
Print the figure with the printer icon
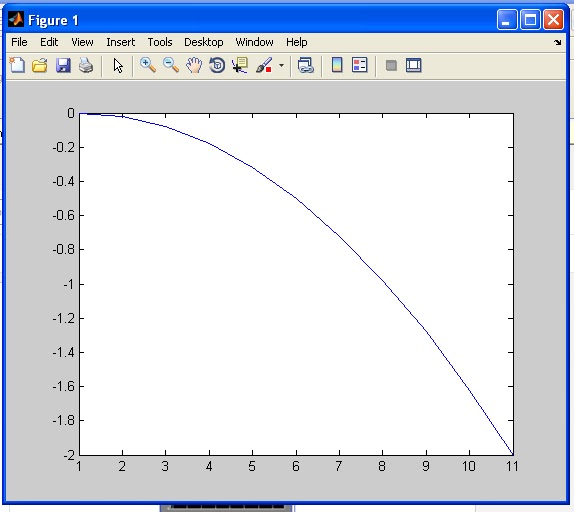[x=86, y=66]
